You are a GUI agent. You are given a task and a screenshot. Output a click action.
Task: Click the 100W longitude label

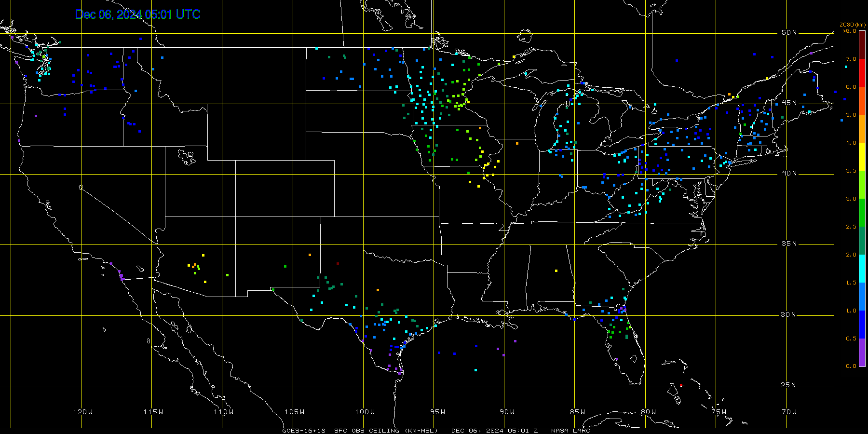tap(365, 412)
